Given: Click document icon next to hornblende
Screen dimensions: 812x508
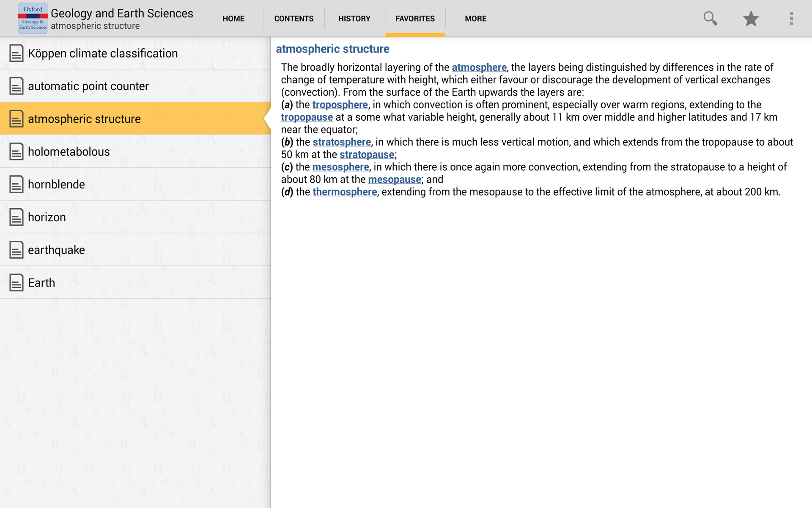Looking at the screenshot, I should [x=16, y=185].
